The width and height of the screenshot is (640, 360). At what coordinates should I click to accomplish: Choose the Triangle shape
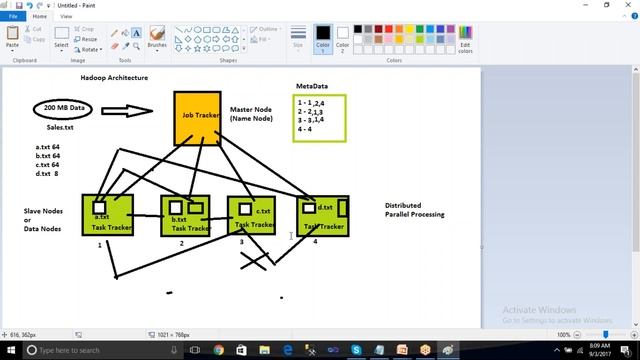pos(235,30)
